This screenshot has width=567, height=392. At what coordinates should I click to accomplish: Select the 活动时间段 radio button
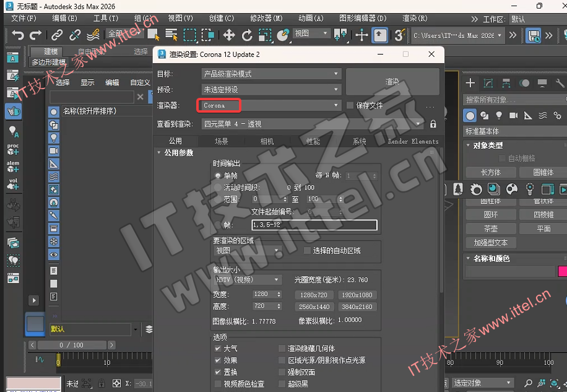[218, 187]
